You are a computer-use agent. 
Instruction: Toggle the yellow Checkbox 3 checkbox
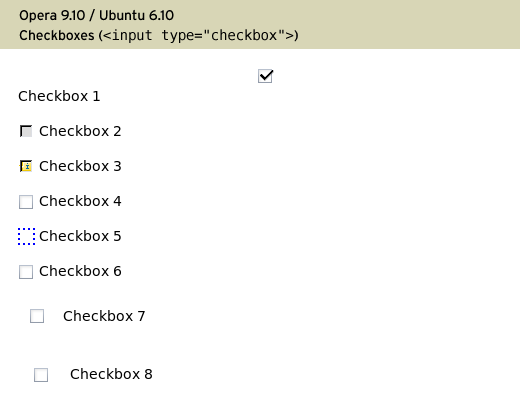pos(26,166)
